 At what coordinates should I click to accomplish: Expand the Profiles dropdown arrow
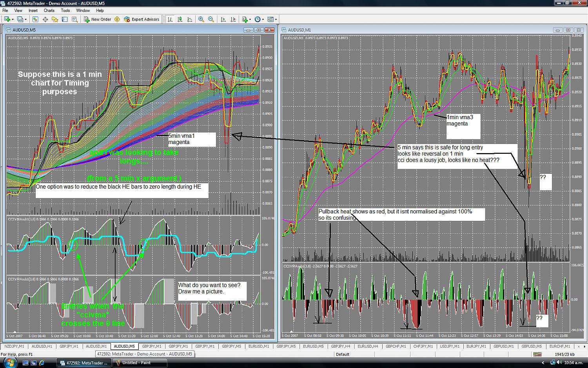(x=25, y=19)
